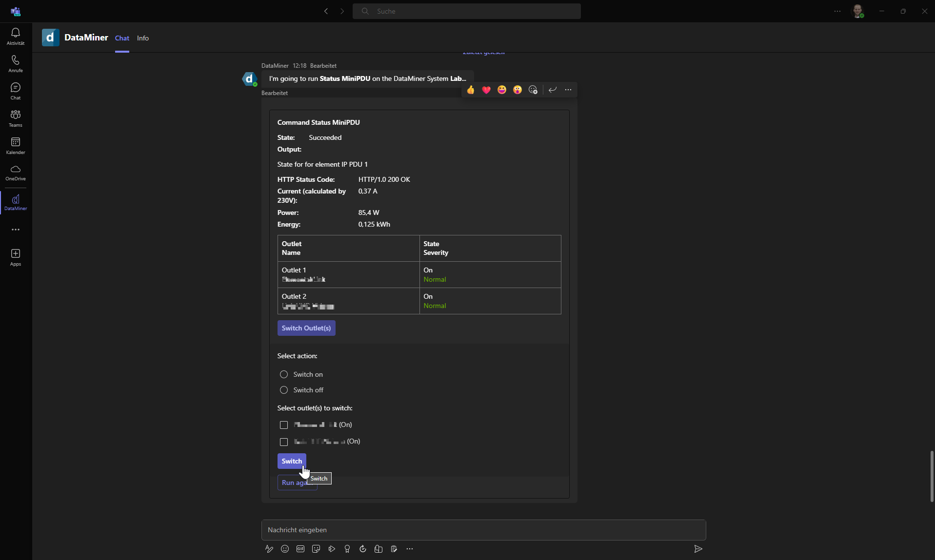Click the Nachricht eingeben message box
935x560 pixels.
click(483, 530)
